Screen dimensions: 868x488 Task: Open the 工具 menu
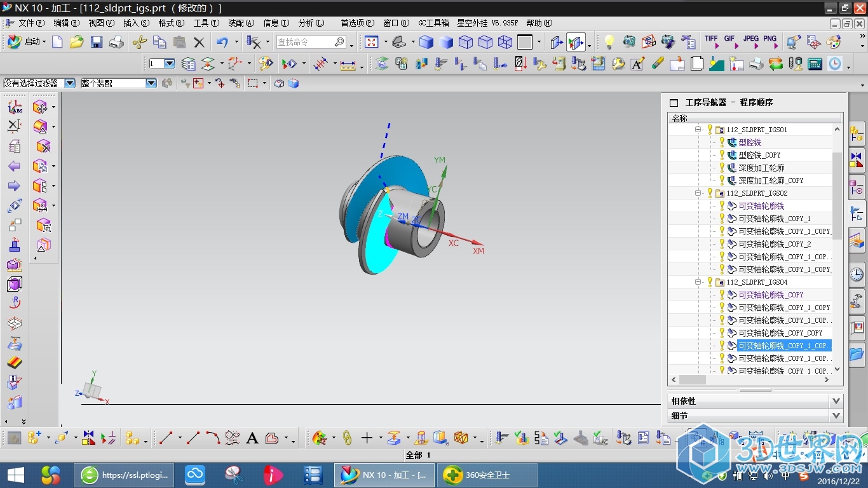pyautogui.click(x=207, y=23)
